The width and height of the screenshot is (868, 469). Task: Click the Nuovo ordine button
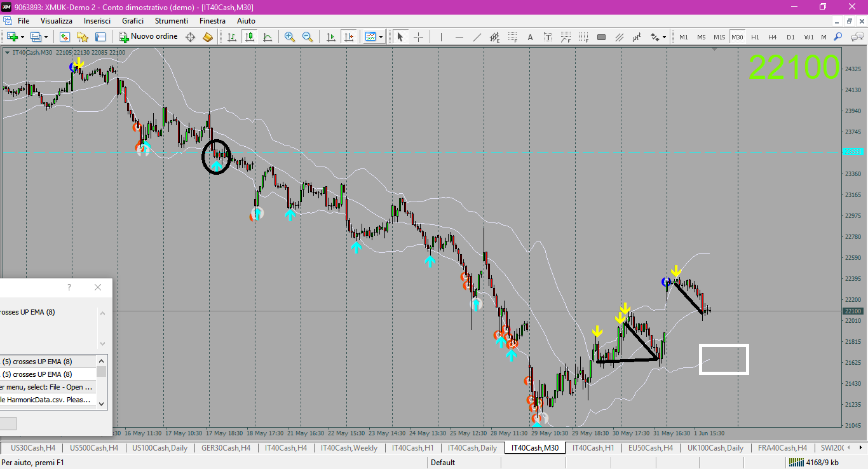(x=149, y=37)
